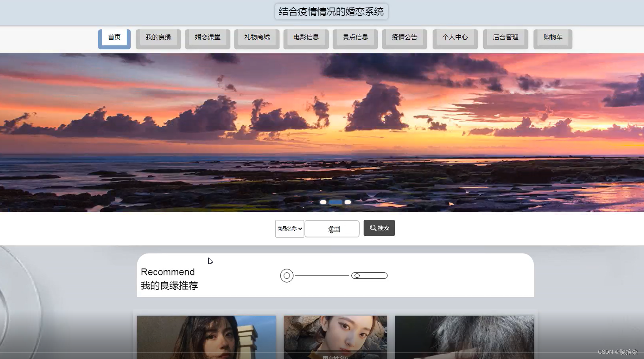The image size is (644, 359).
Task: Go to 个人中心 personal center
Action: click(455, 38)
